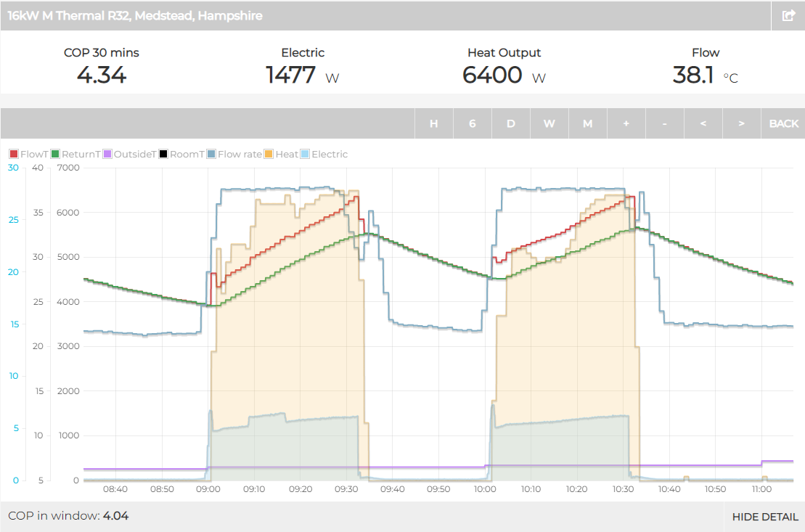Pan the graph left with the < button

pyautogui.click(x=703, y=123)
